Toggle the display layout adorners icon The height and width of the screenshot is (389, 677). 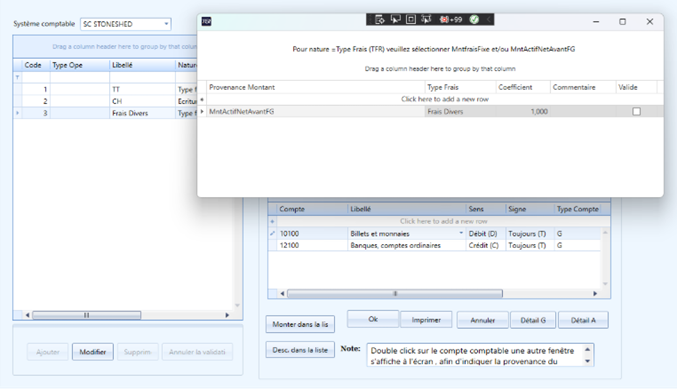(x=411, y=19)
